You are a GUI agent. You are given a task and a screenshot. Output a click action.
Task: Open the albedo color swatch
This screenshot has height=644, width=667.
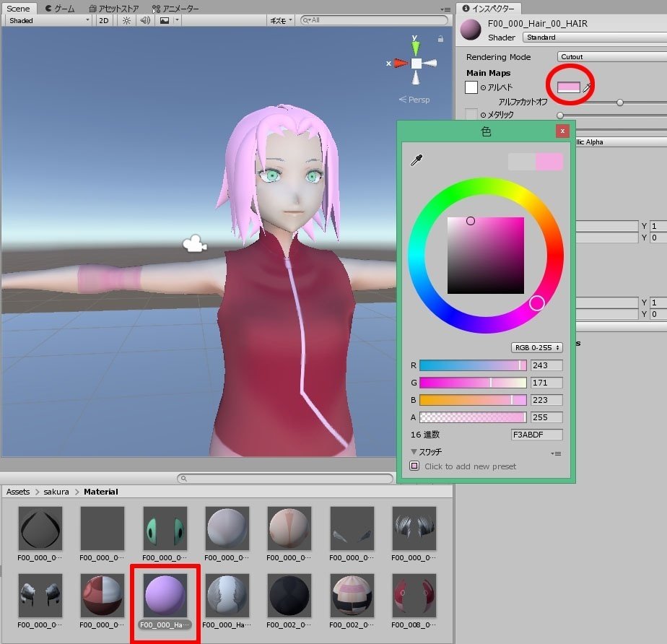click(x=568, y=87)
